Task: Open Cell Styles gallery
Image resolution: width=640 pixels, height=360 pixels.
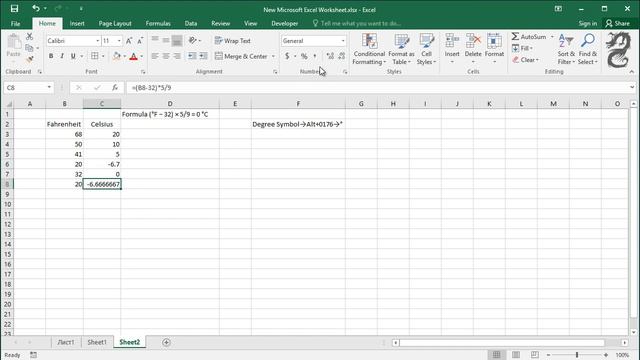Action: tap(426, 49)
